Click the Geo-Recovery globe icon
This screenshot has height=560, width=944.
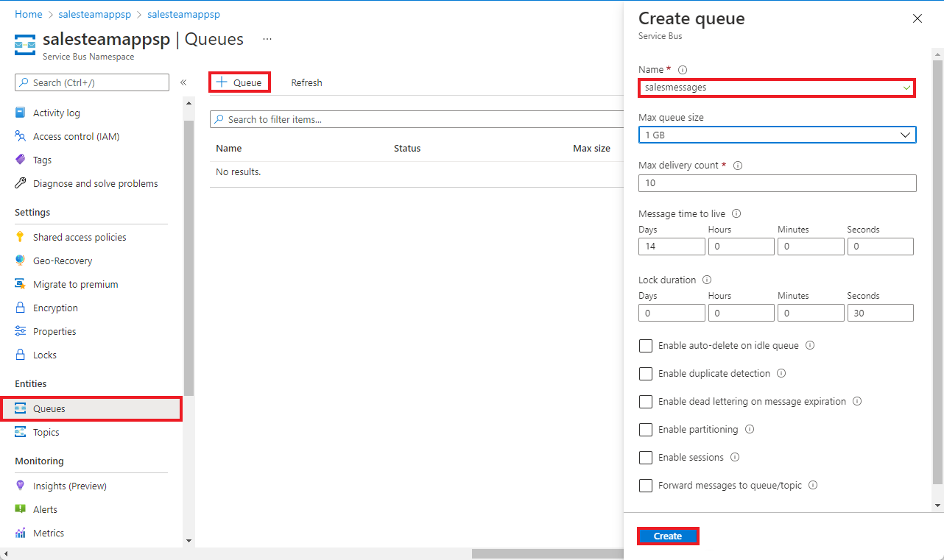(21, 260)
